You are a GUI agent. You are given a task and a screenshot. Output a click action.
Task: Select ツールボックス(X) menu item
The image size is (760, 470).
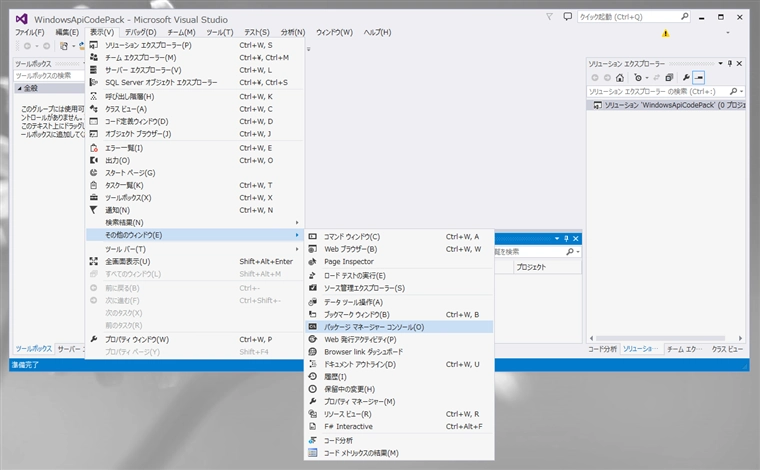(x=195, y=198)
